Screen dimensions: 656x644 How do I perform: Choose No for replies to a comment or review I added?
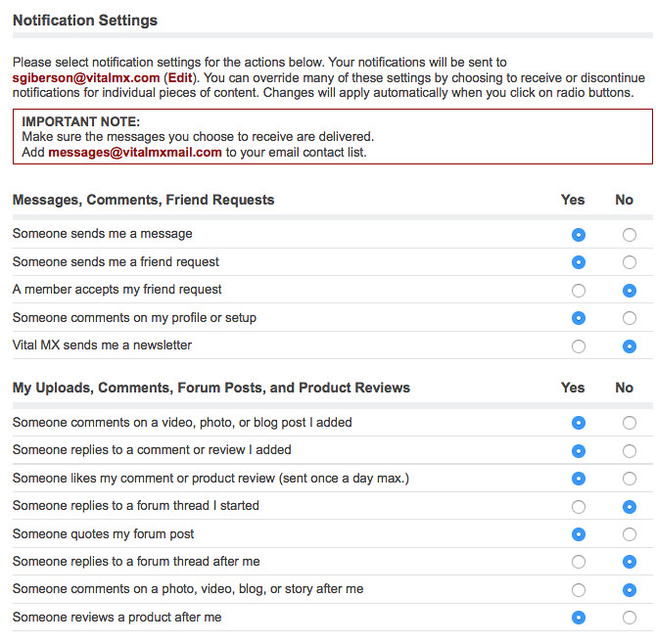pyautogui.click(x=629, y=451)
